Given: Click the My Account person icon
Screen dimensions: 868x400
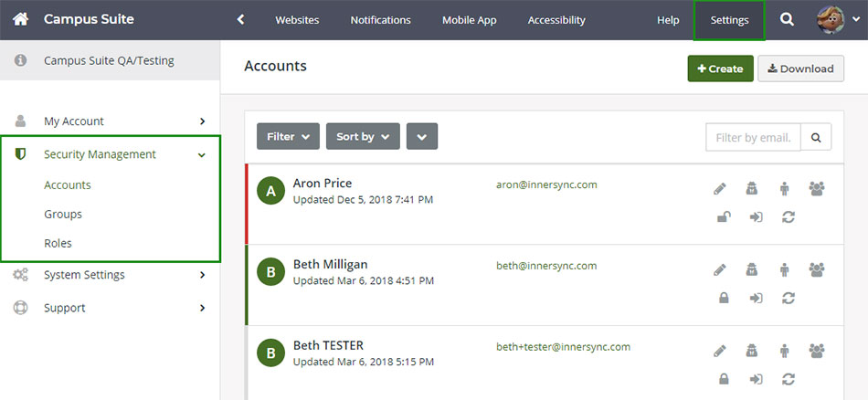Looking at the screenshot, I should [20, 121].
